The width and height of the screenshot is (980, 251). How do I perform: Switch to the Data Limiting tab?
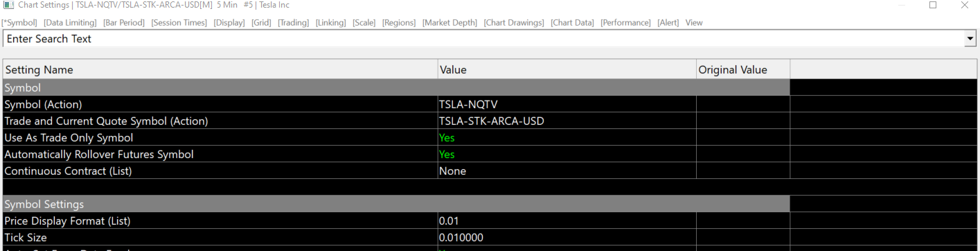pos(71,23)
